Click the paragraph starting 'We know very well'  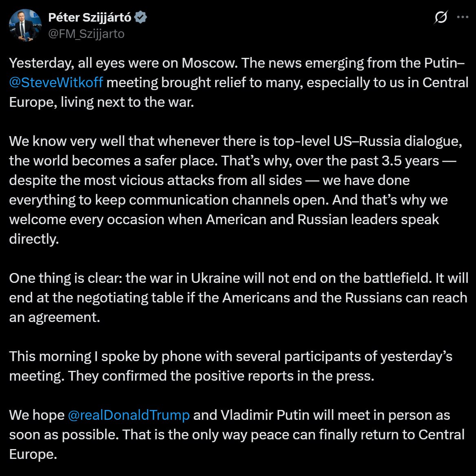pos(236,190)
